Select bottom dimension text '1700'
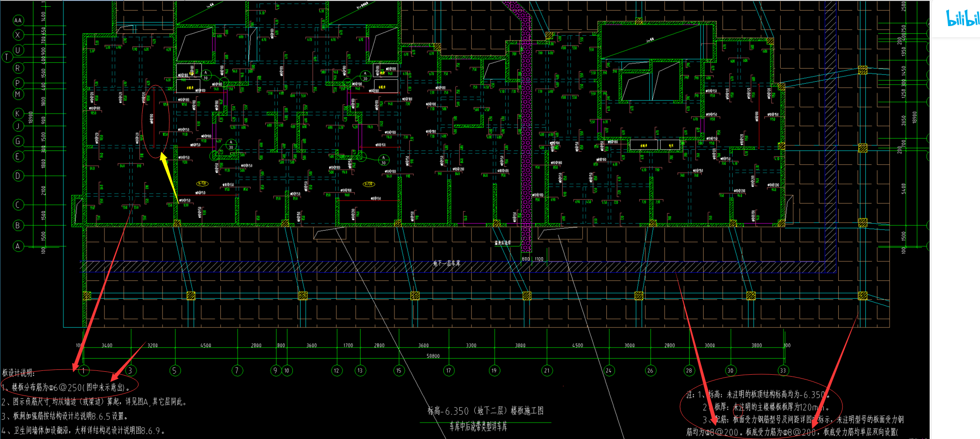 click(348, 346)
